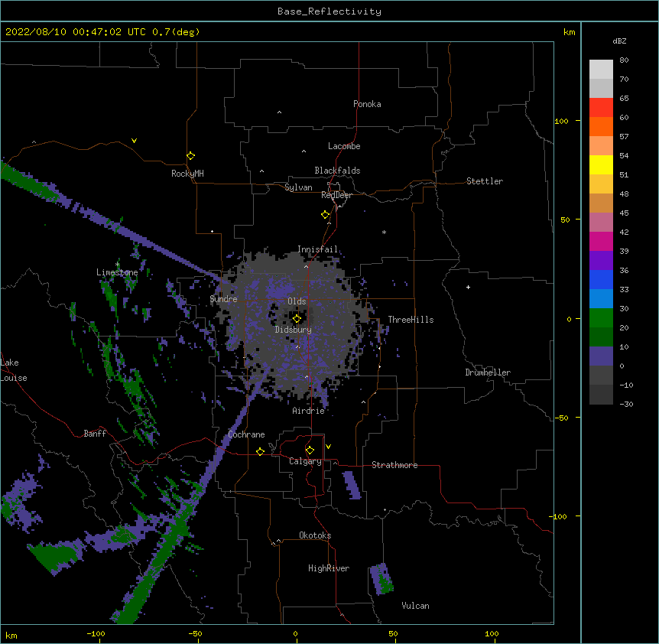Image resolution: width=659 pixels, height=644 pixels.
Task: Click the Drumheller city label
Action: coord(488,372)
